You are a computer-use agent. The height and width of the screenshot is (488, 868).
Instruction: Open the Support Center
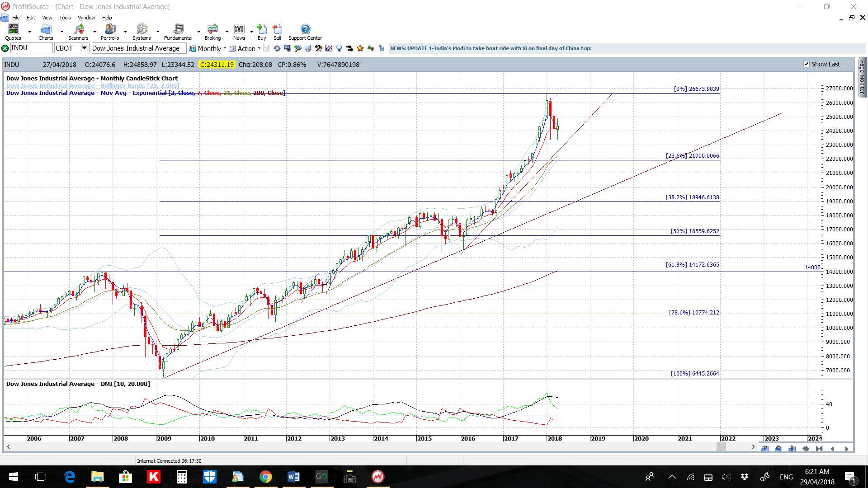click(x=305, y=32)
